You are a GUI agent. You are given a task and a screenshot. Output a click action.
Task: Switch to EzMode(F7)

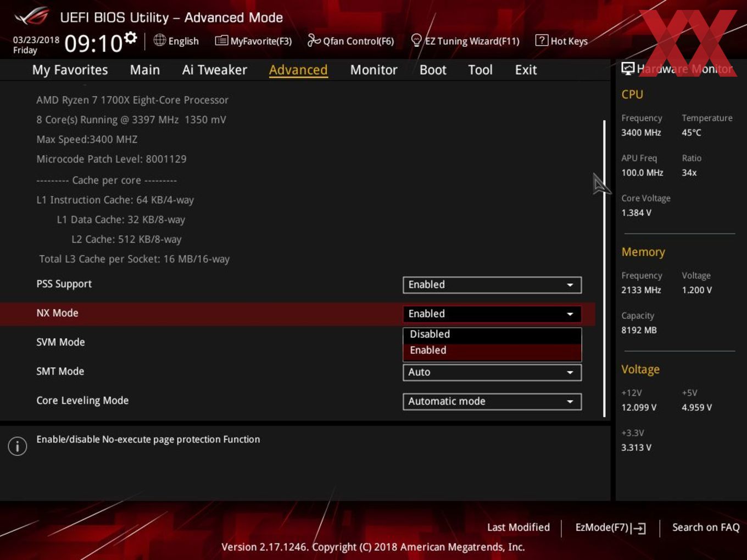tap(610, 528)
